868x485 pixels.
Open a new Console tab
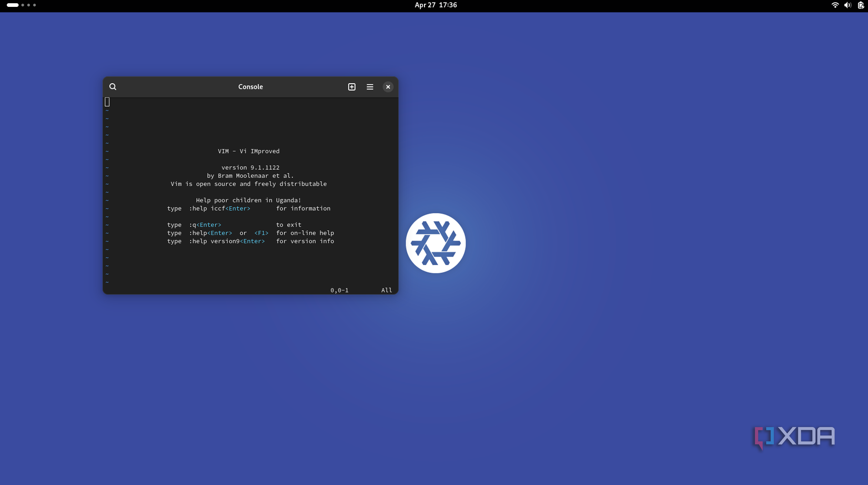(x=351, y=86)
